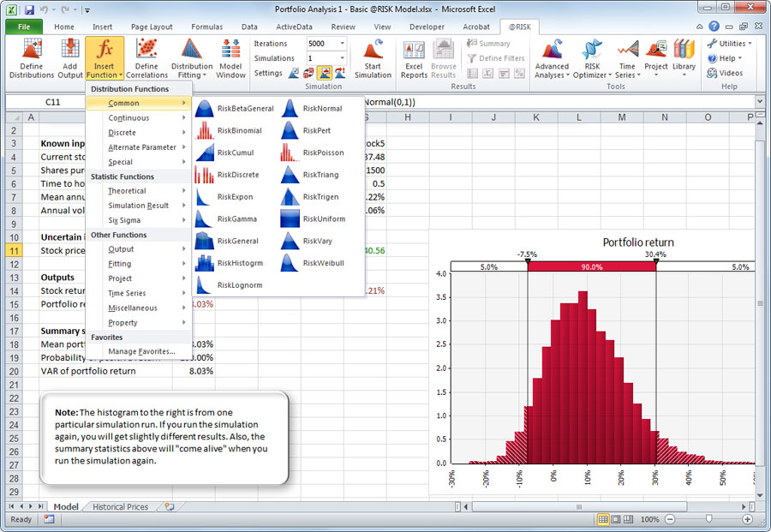Click the horizontal scrollbar thumb
771x532 pixels.
tap(579, 506)
